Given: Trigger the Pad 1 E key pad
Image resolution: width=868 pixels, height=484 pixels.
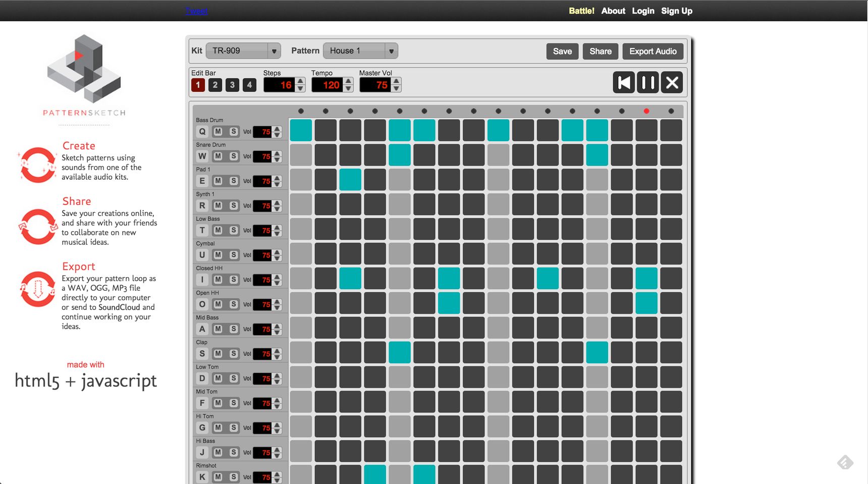Looking at the screenshot, I should 202,181.
